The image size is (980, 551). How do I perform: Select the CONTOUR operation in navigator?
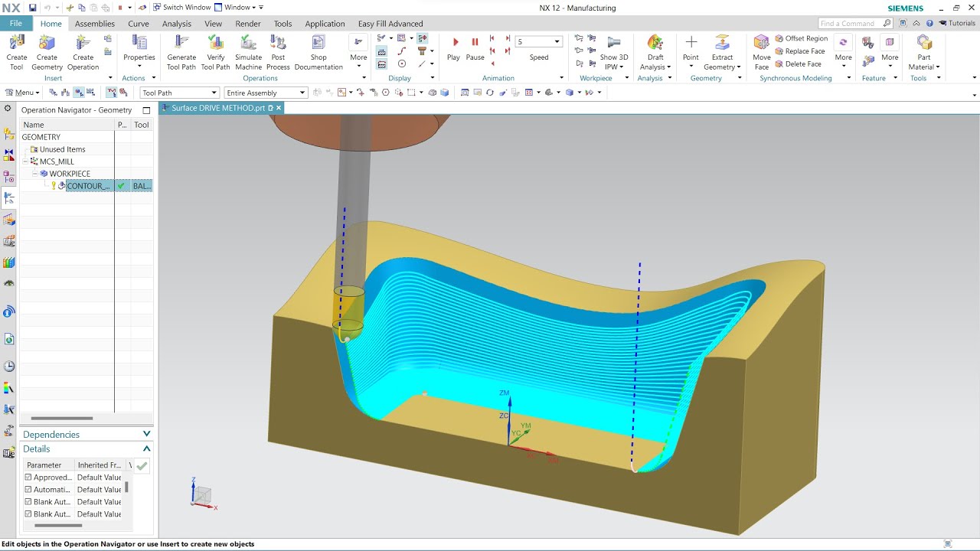(x=87, y=186)
